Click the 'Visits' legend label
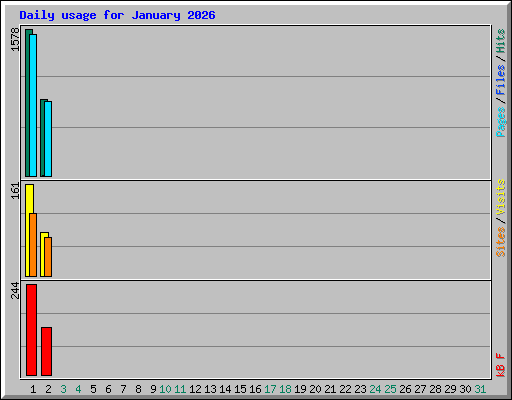 pos(501,197)
